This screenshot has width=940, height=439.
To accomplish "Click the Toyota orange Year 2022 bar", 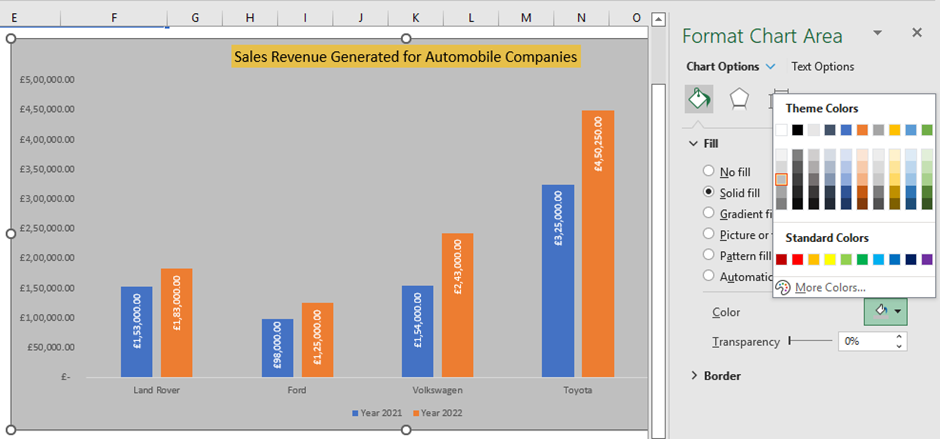I will 598,243.
